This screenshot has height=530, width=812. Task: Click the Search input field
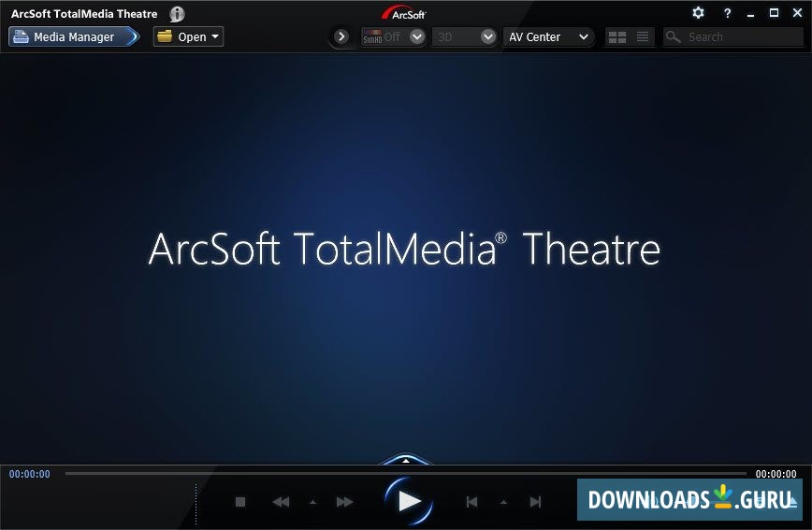click(x=733, y=36)
